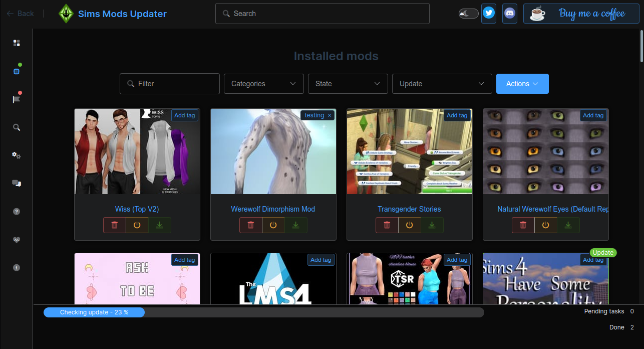Image resolution: width=644 pixels, height=349 pixels.
Task: Click the Buy me a coffee button
Action: (581, 14)
